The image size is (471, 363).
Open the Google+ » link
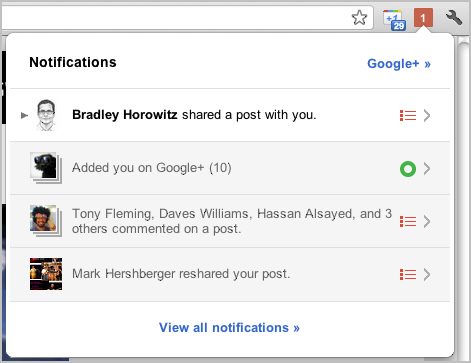click(x=399, y=63)
